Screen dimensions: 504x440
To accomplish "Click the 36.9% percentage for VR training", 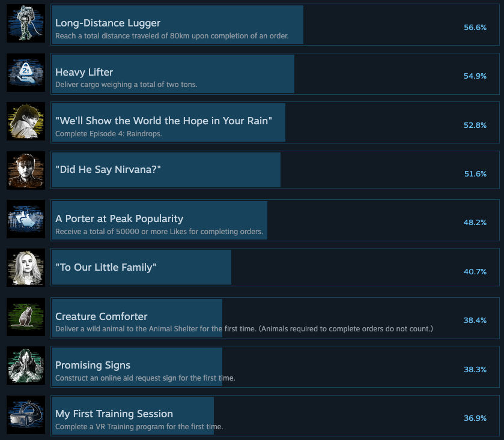I will pos(475,418).
